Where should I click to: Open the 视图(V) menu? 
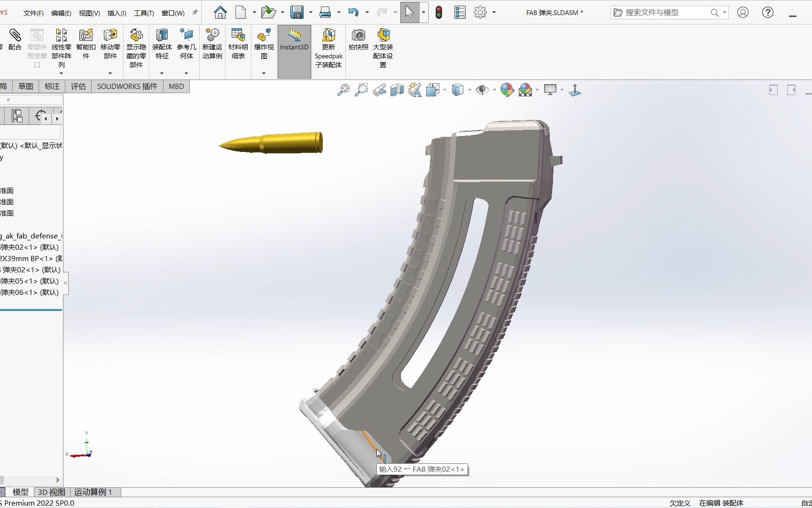(89, 13)
